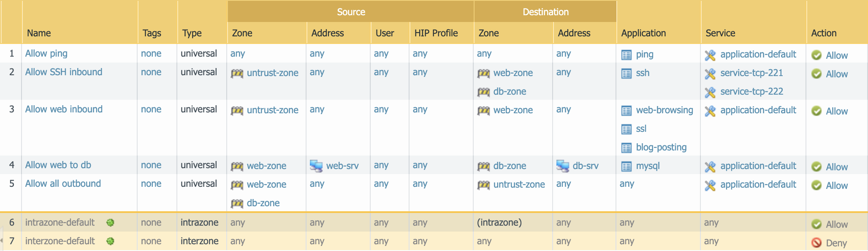Click the Service column header
Screen dimensions: 868x251
[x=720, y=33]
